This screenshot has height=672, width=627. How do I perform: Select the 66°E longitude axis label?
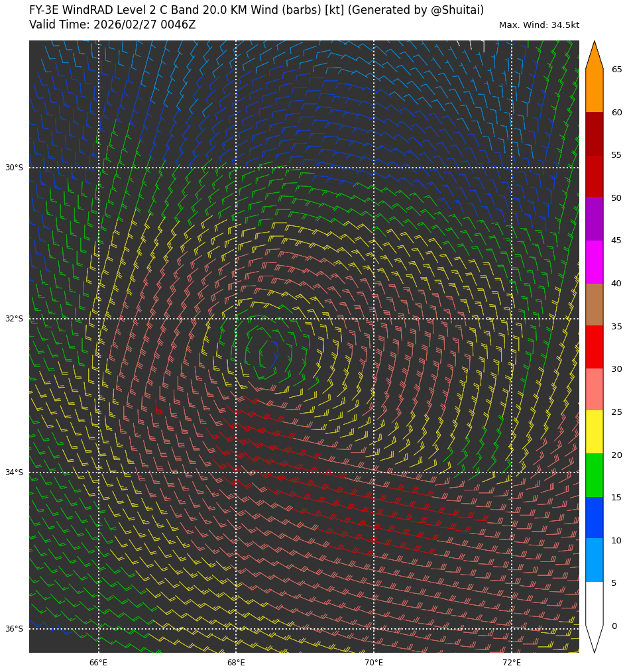(x=98, y=663)
